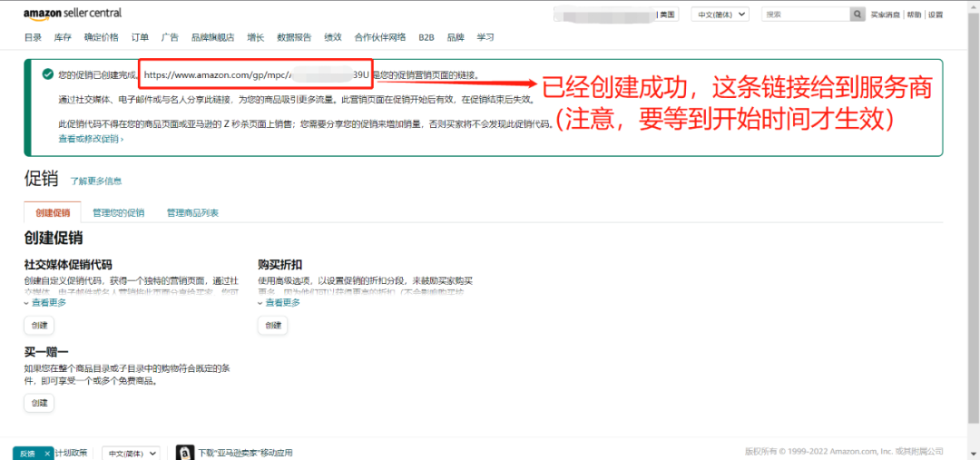Click the search magnifier icon
The width and height of the screenshot is (980, 460).
pyautogui.click(x=858, y=15)
